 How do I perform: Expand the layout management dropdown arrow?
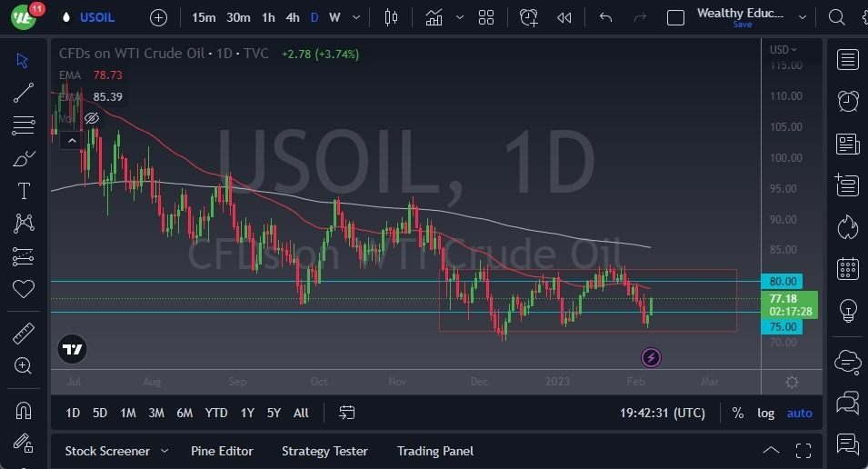point(803,17)
